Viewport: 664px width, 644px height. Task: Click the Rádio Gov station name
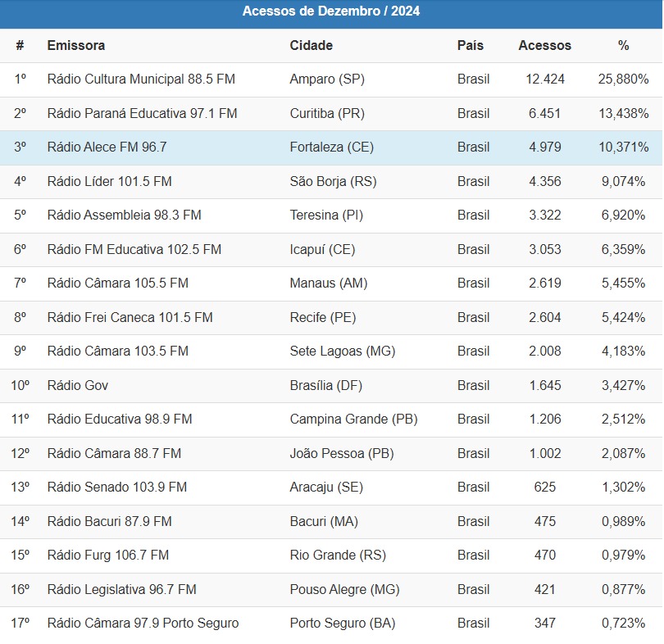(78, 385)
